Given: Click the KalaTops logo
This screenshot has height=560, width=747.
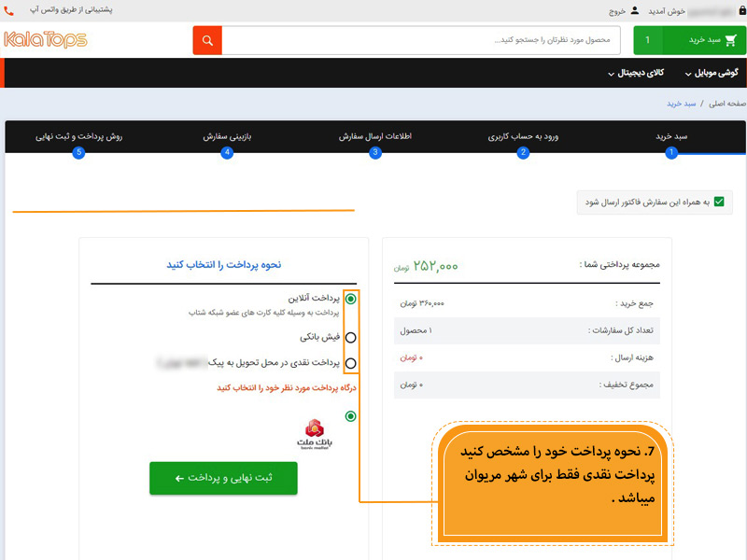Looking at the screenshot, I should coord(46,39).
